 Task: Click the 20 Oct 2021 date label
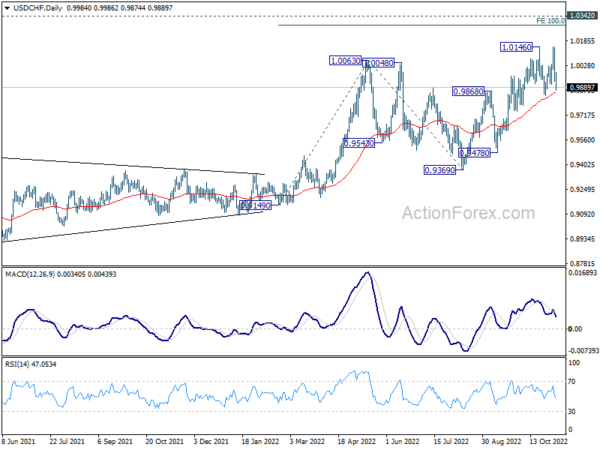point(165,441)
